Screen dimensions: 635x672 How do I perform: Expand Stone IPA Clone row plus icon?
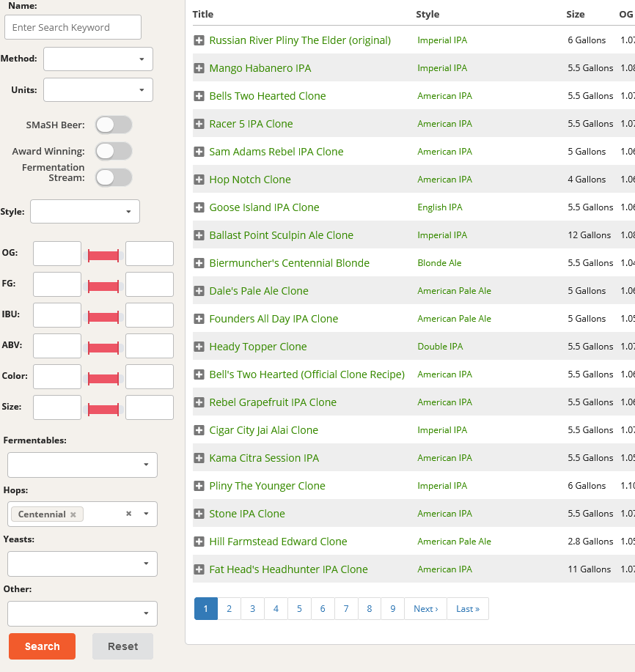[x=199, y=514]
